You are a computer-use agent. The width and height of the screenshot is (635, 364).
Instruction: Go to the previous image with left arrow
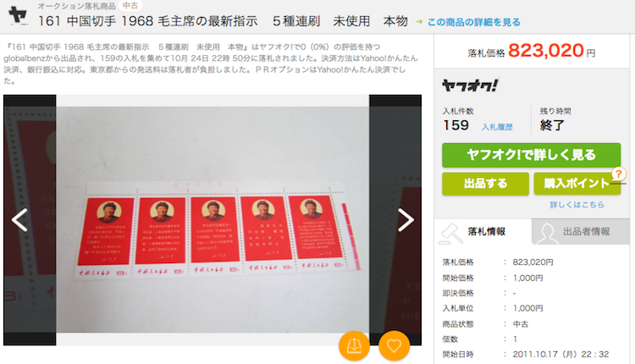coord(19,220)
